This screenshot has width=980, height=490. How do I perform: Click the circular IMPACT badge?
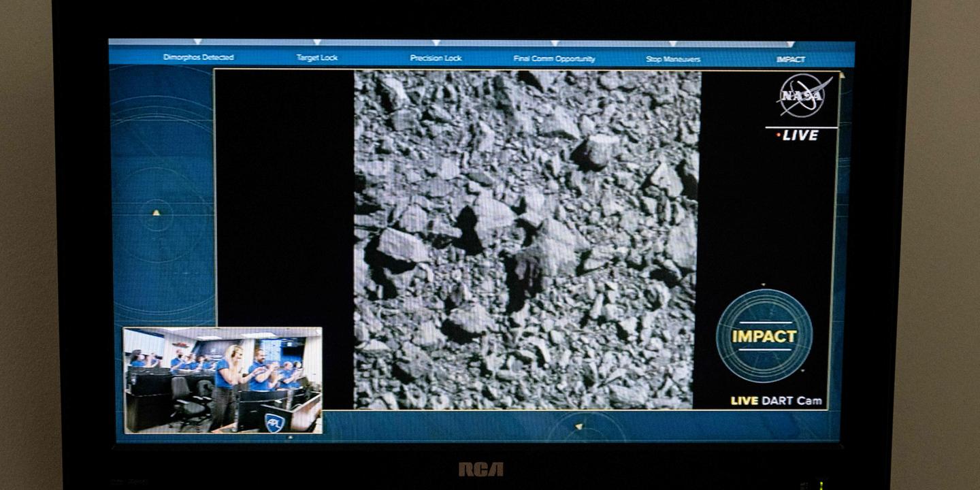click(765, 335)
